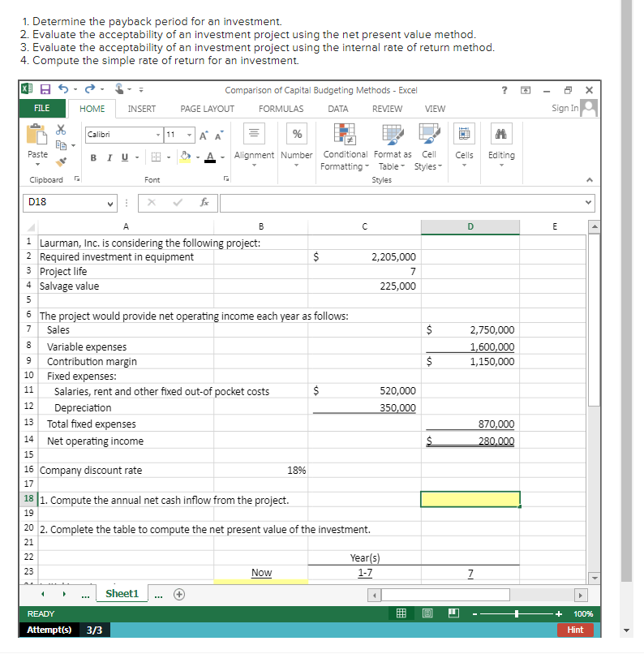Switch to Page Break Preview in status bar
The image size is (644, 654).
[453, 613]
